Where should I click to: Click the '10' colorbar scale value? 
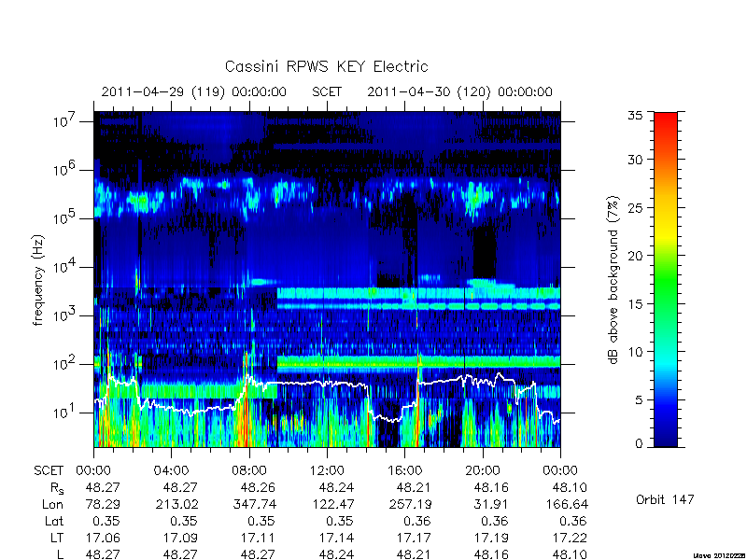pos(635,352)
